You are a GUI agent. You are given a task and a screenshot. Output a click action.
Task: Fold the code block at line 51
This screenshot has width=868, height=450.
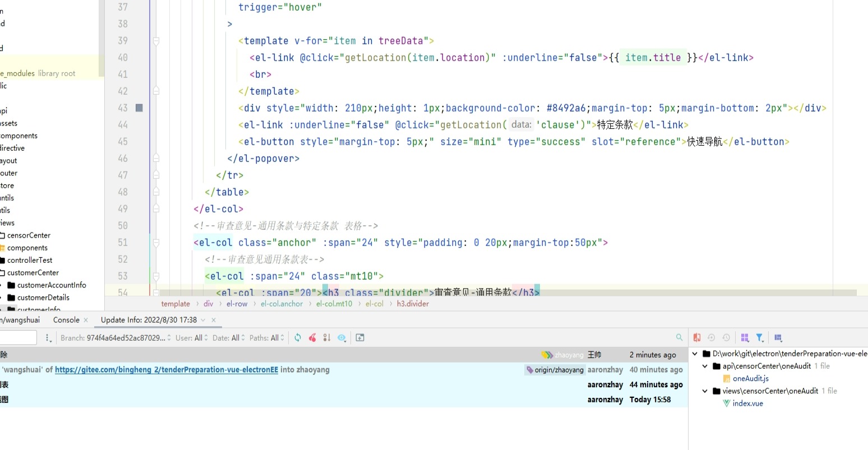tap(156, 243)
